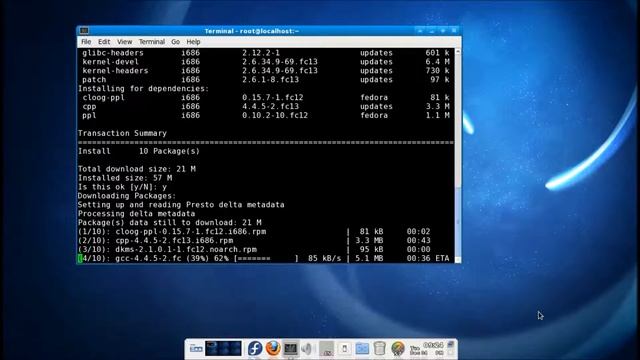Click 'Setting up and reading Presto delta metadata'
The width and height of the screenshot is (640, 360).
click(x=181, y=205)
